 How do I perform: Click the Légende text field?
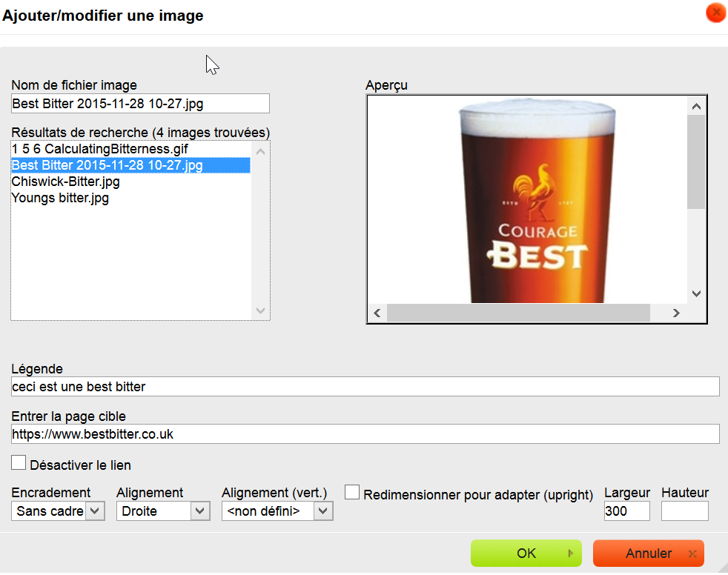click(x=365, y=387)
